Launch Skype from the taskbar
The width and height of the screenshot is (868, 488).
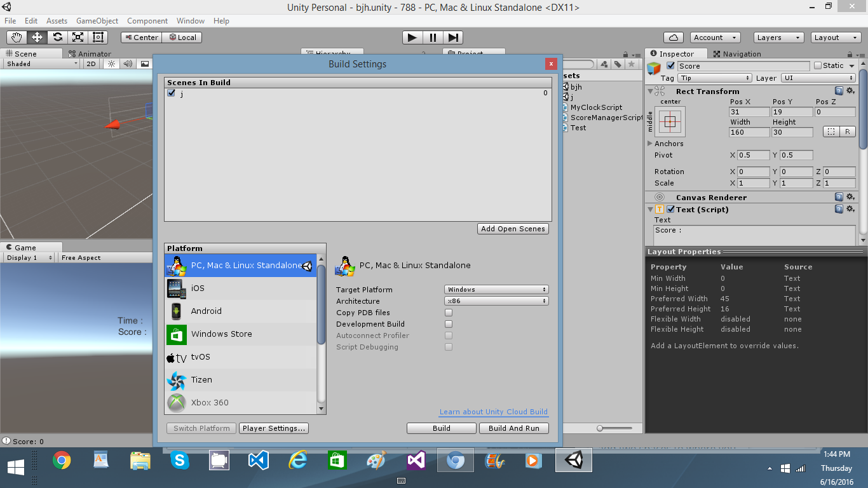point(180,460)
